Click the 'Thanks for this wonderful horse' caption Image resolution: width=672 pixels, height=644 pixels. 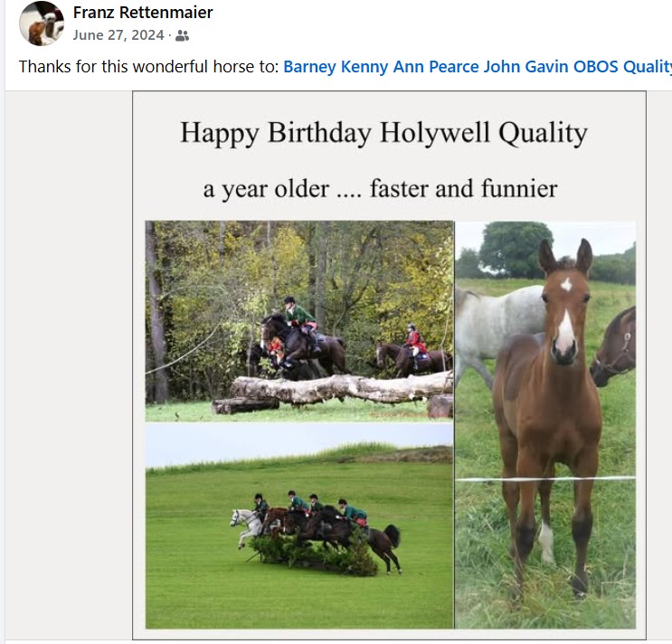pos(148,67)
